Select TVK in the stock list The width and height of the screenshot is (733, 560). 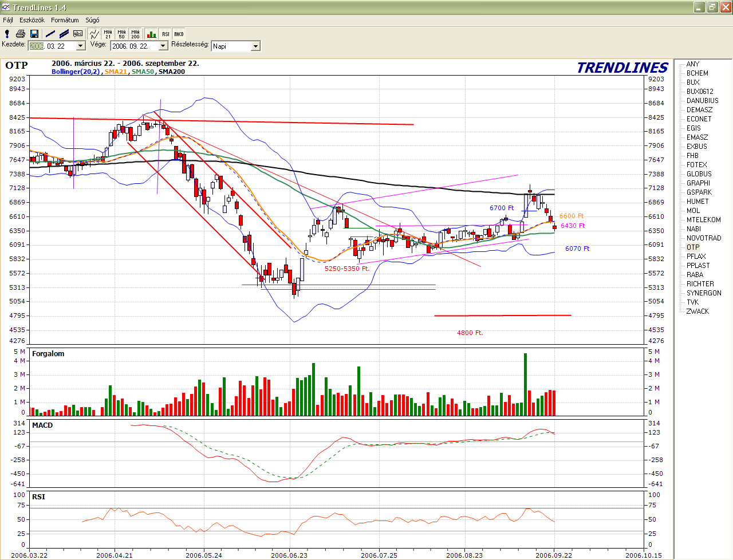[x=692, y=302]
